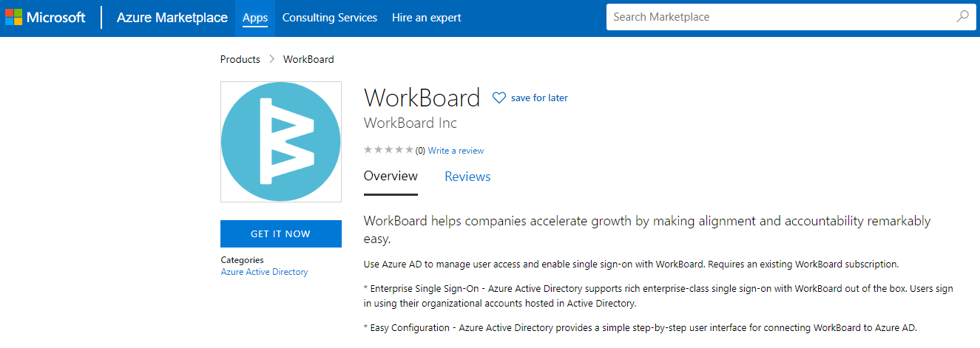
Task: Click the heart save icon
Action: tap(499, 98)
